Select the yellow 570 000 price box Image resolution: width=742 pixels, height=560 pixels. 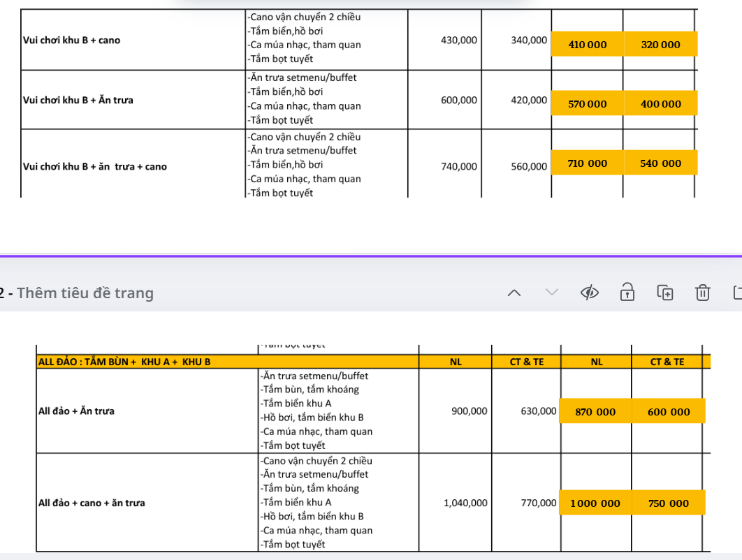(588, 103)
